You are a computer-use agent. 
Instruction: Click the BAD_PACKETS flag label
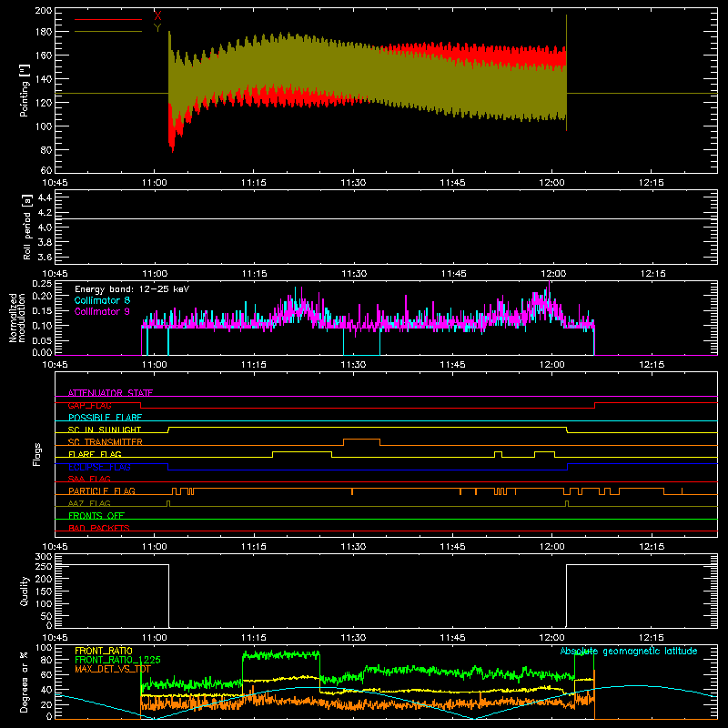[x=99, y=528]
